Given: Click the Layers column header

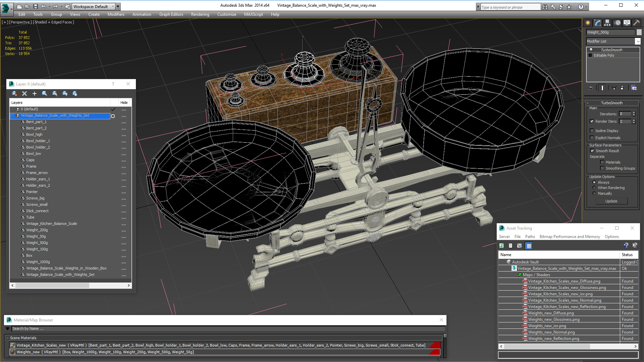Looking at the screenshot, I should [60, 103].
